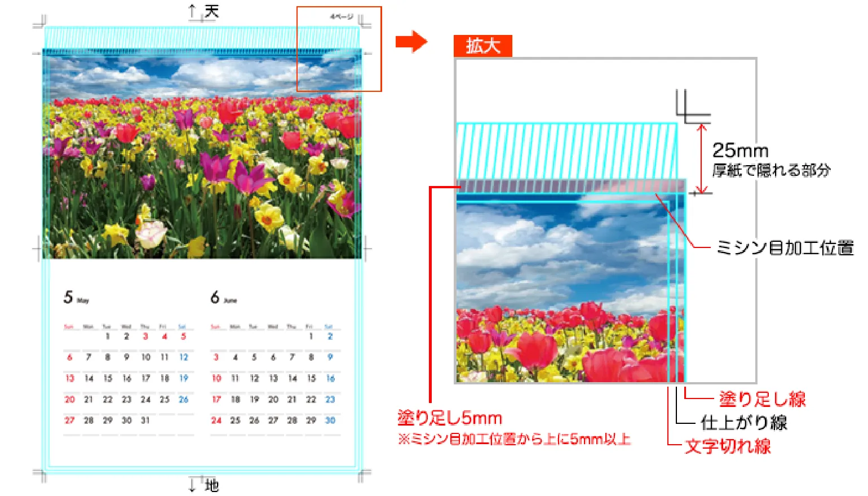Click the 厚紙で隠れる部分 caption
Viewport: 868px width, 496px height.
(x=771, y=170)
